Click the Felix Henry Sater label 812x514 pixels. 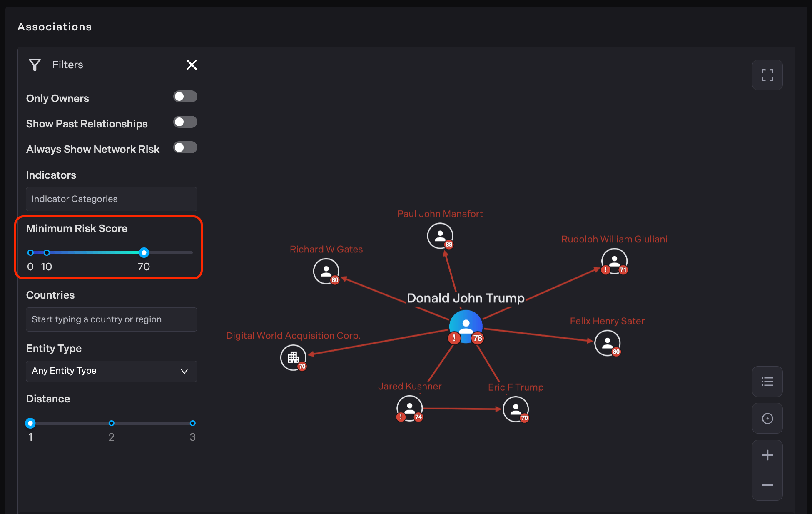point(607,321)
